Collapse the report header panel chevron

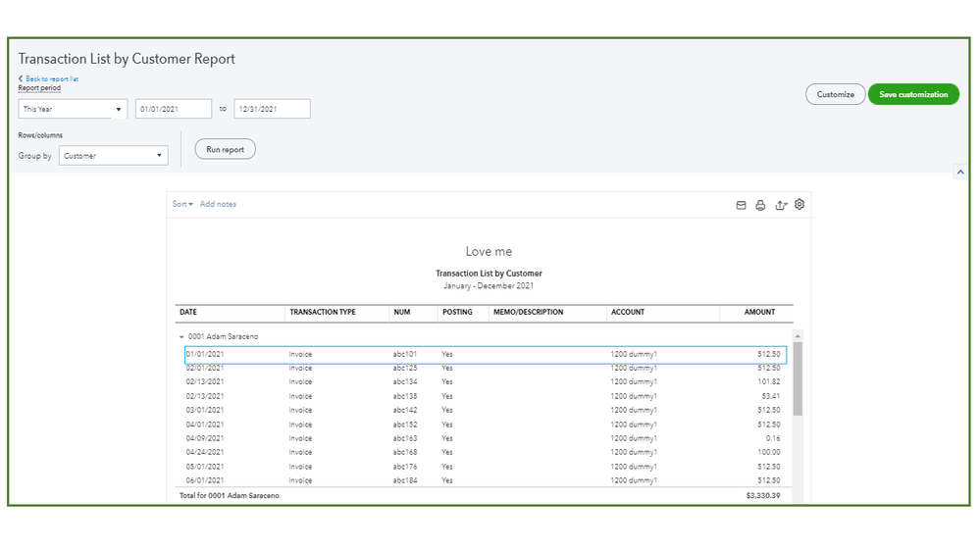coord(959,172)
